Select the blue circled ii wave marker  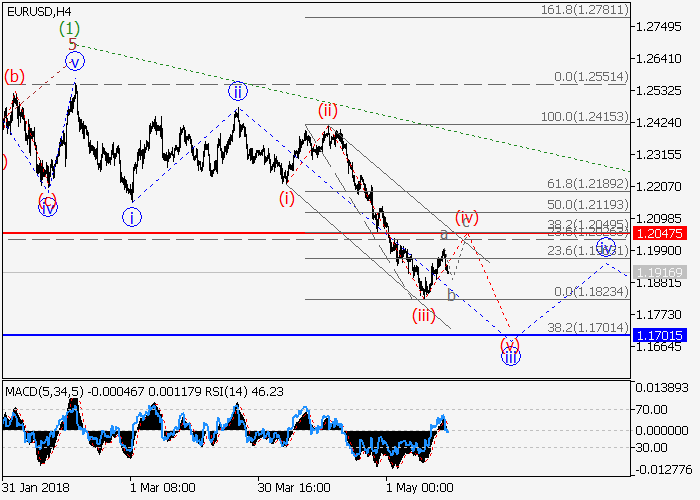pos(237,91)
